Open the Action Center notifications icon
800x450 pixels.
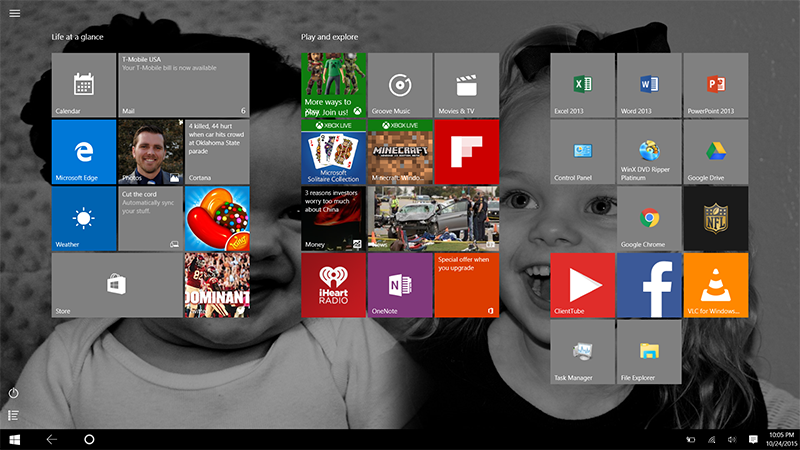(753, 440)
